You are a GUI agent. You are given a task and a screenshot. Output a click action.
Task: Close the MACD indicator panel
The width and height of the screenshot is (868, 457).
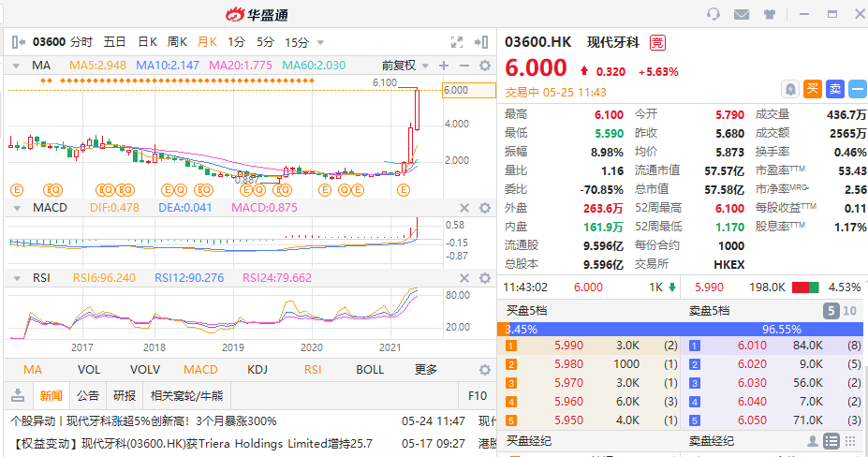coord(464,208)
